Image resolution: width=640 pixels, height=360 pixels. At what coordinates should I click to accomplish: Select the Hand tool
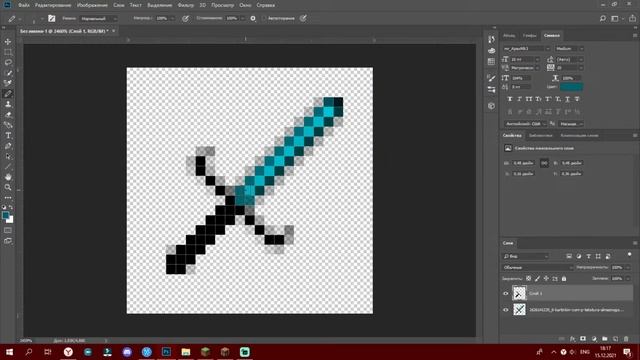8,177
